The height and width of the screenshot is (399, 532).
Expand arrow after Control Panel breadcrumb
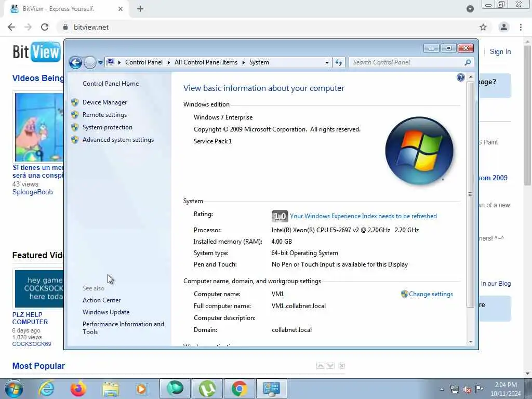click(169, 62)
